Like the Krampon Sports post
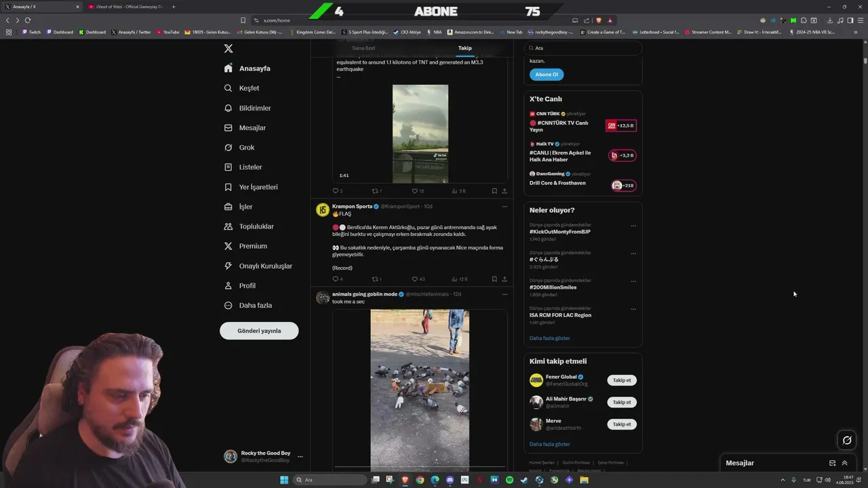The height and width of the screenshot is (488, 868). [418, 279]
